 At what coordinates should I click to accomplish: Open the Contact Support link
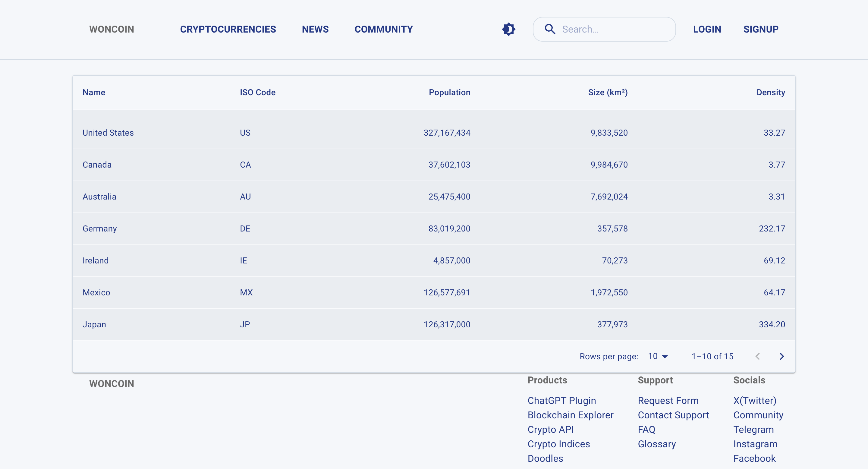(673, 415)
